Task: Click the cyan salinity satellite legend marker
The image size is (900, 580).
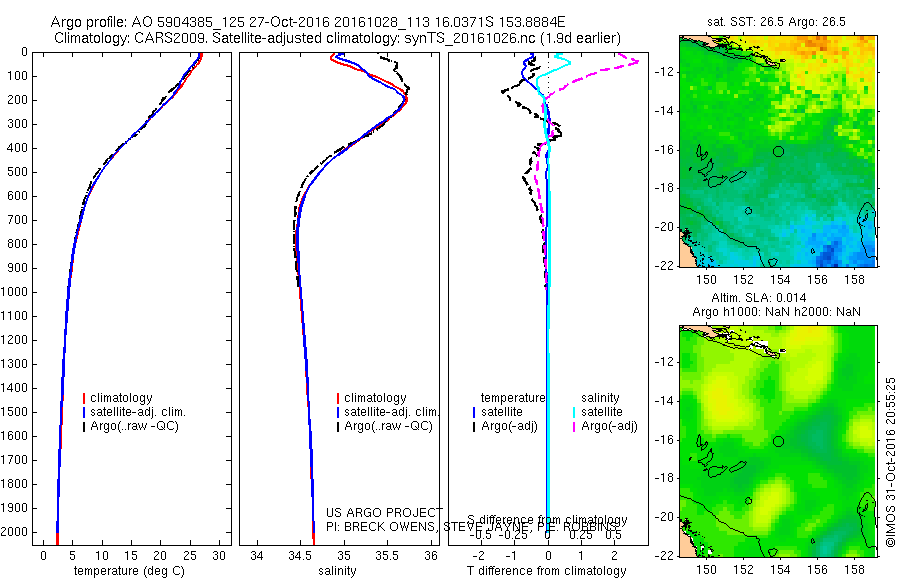Action: pyautogui.click(x=574, y=412)
